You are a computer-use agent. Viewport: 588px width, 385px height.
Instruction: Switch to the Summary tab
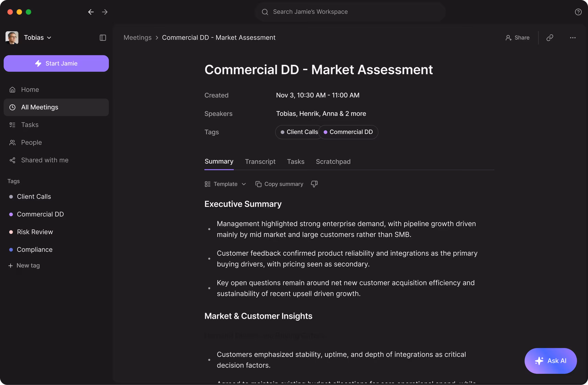(219, 161)
